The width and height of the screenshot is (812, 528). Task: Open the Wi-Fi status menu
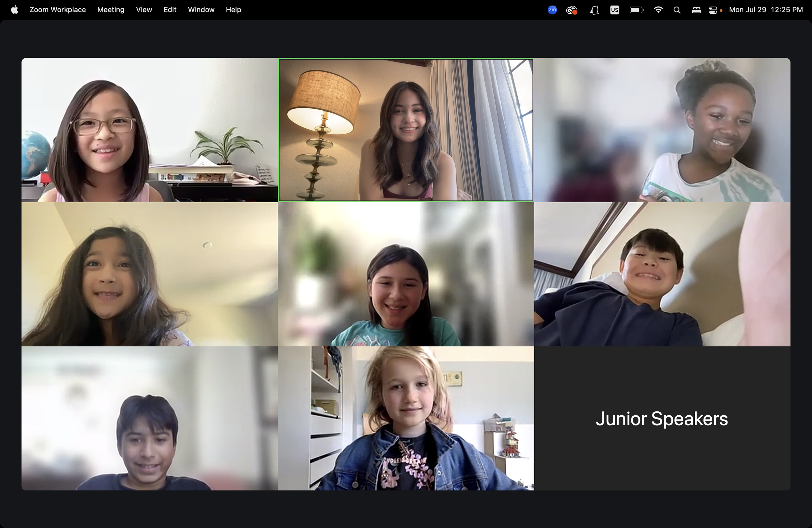[658, 10]
